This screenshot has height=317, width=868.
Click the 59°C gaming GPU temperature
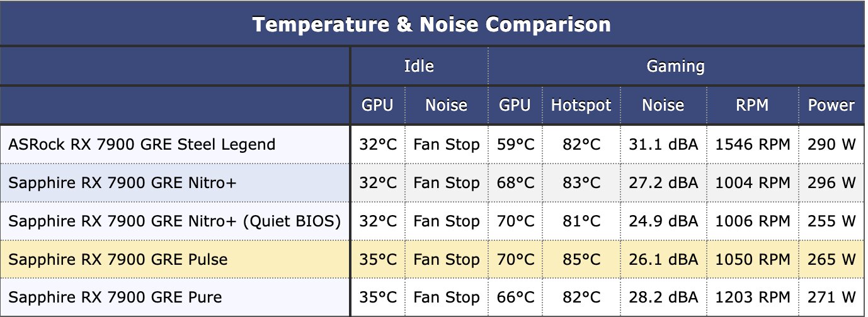click(515, 145)
